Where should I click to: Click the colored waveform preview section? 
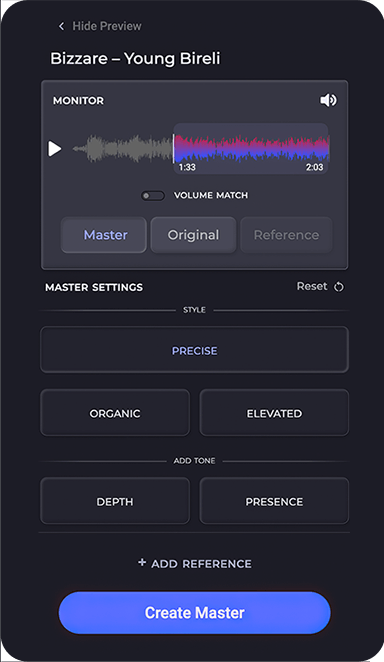pyautogui.click(x=251, y=149)
